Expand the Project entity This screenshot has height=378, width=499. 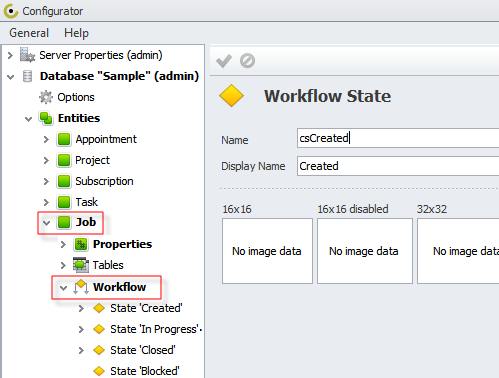[x=46, y=160]
